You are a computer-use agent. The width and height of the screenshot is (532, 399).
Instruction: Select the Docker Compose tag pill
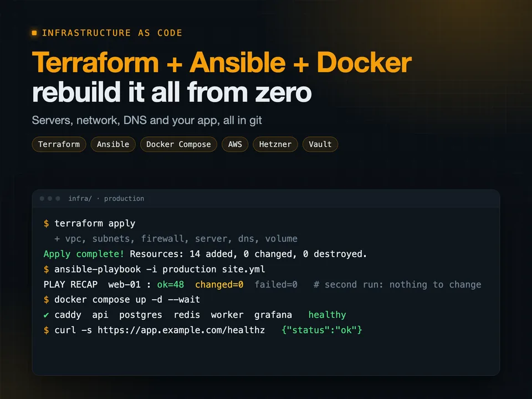[178, 144]
